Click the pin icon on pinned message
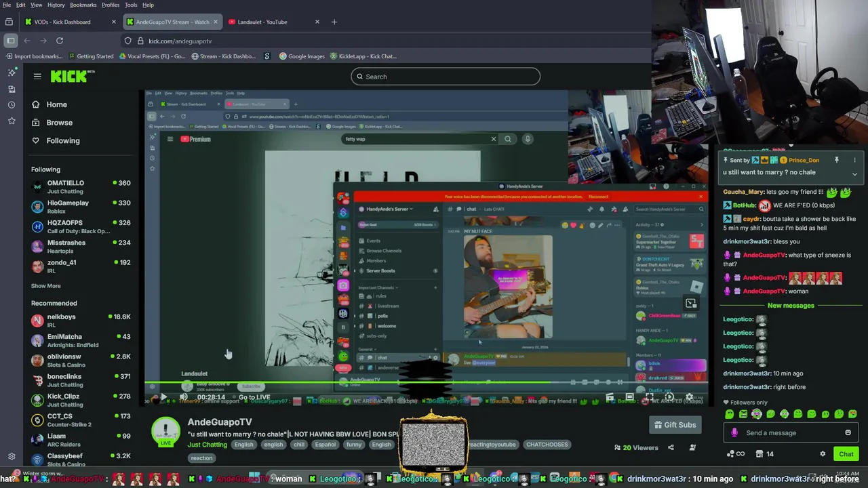868x488 pixels. (836, 160)
